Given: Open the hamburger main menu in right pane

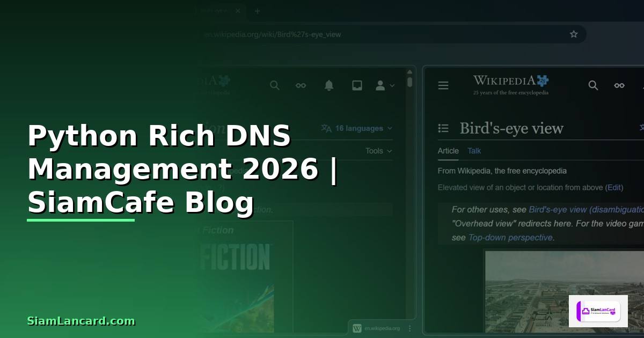Looking at the screenshot, I should [443, 85].
